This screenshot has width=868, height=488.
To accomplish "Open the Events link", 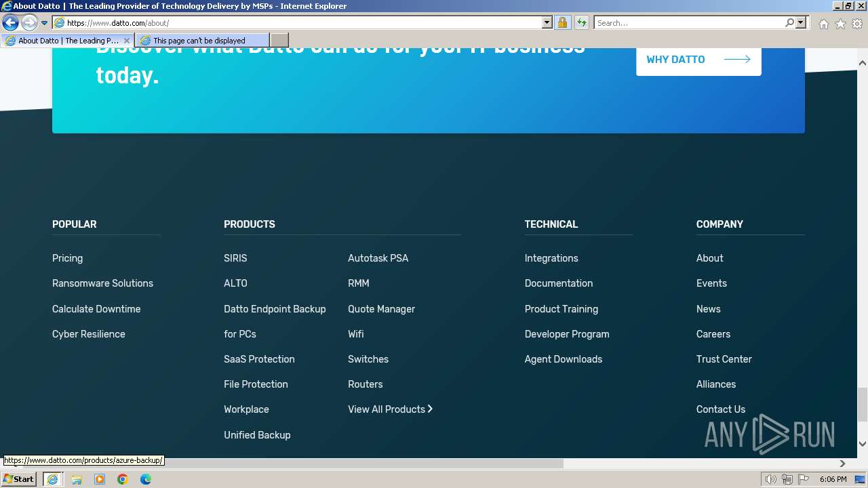I will coord(711,283).
